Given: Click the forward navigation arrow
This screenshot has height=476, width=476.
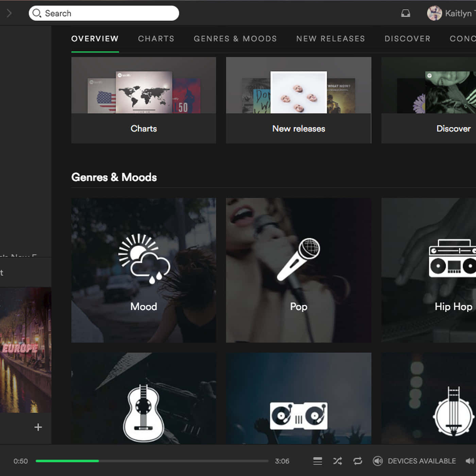Looking at the screenshot, I should tap(9, 13).
